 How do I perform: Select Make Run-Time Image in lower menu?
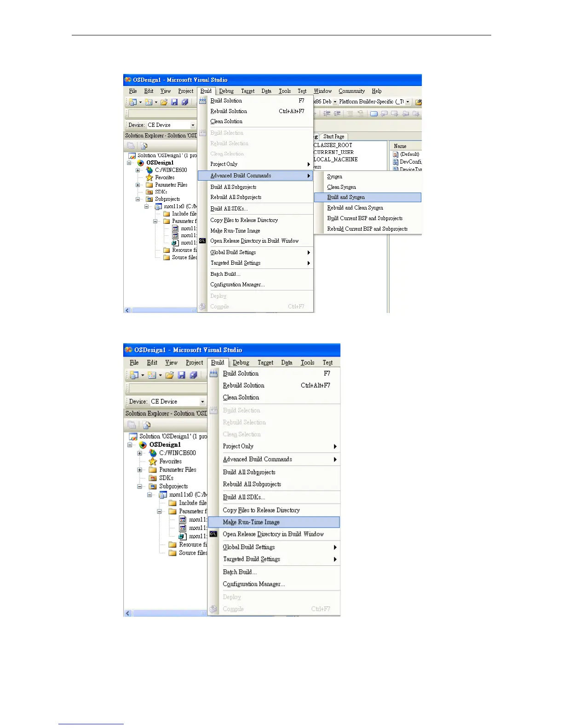pos(274,522)
